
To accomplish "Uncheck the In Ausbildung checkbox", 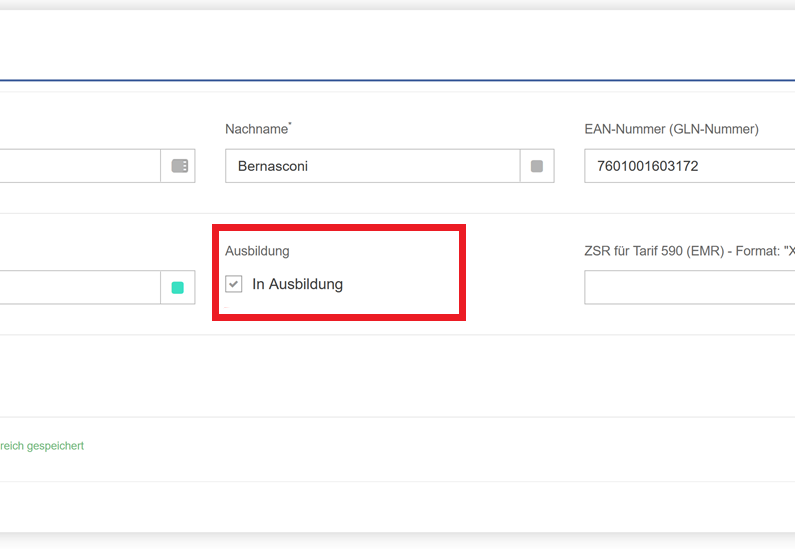I will pos(234,284).
